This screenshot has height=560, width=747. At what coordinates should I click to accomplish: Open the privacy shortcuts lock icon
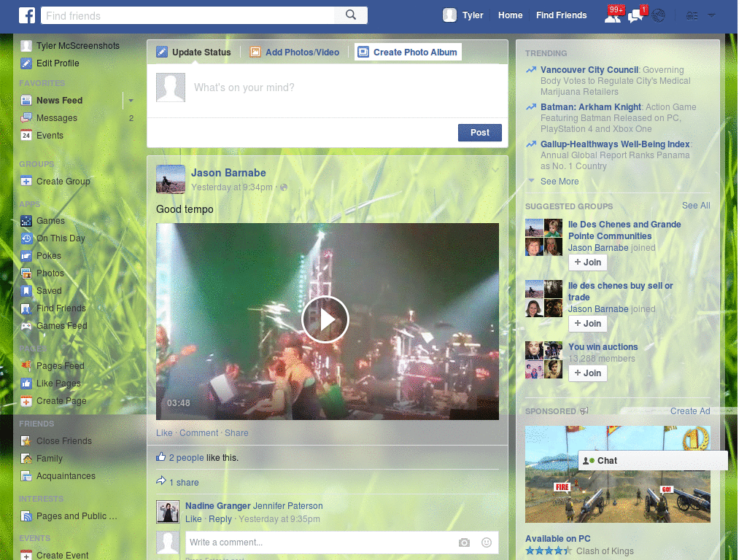[692, 16]
